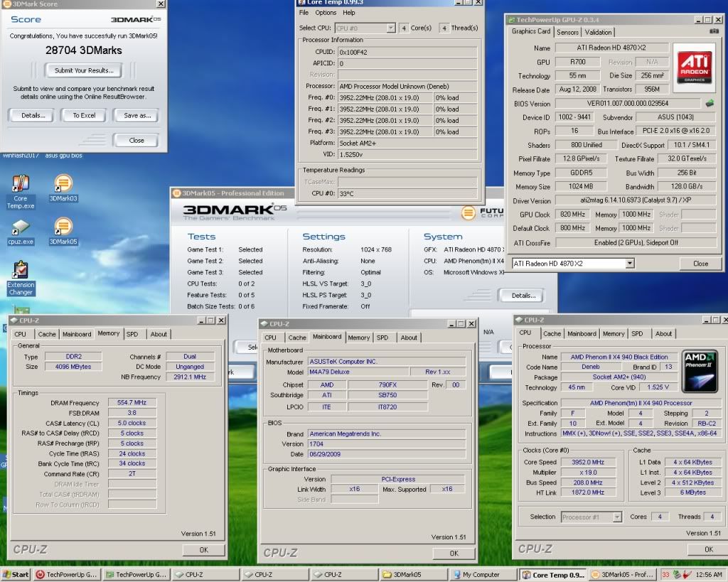
Task: Click the 3DMark05 Professional Edition title bar icon
Action: [x=176, y=193]
